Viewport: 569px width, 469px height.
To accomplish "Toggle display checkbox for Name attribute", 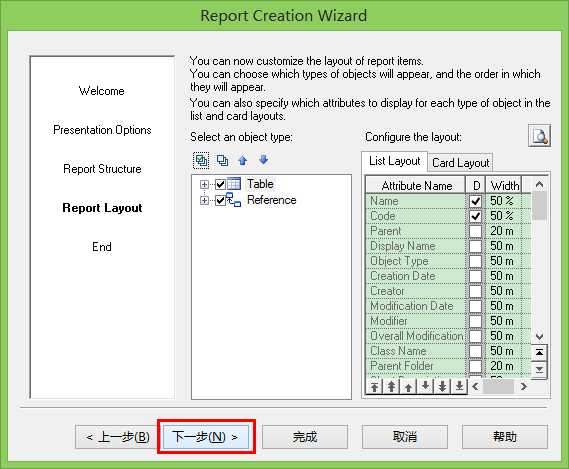I will click(x=475, y=201).
